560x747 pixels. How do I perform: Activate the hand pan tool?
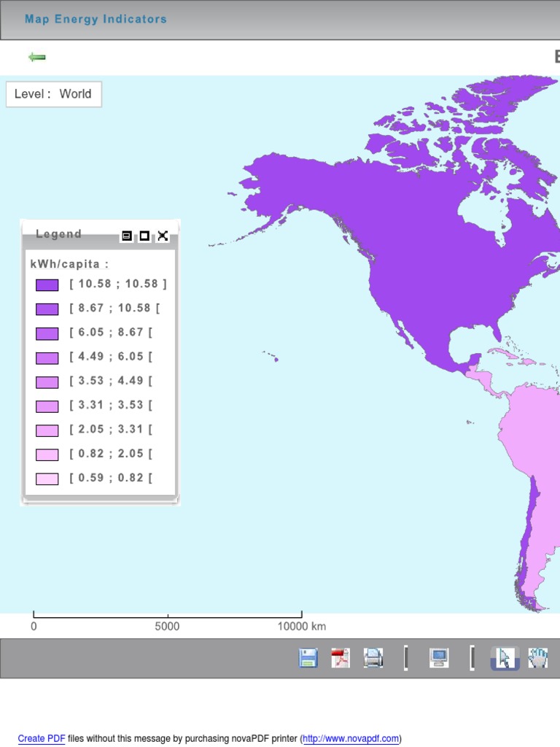pos(538,658)
